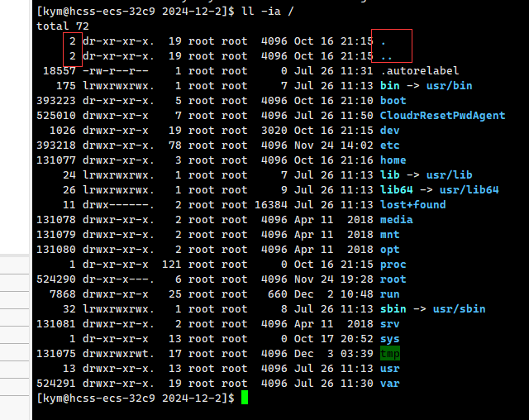Click inode number 393218 of etc
The width and height of the screenshot is (529, 420).
click(56, 145)
